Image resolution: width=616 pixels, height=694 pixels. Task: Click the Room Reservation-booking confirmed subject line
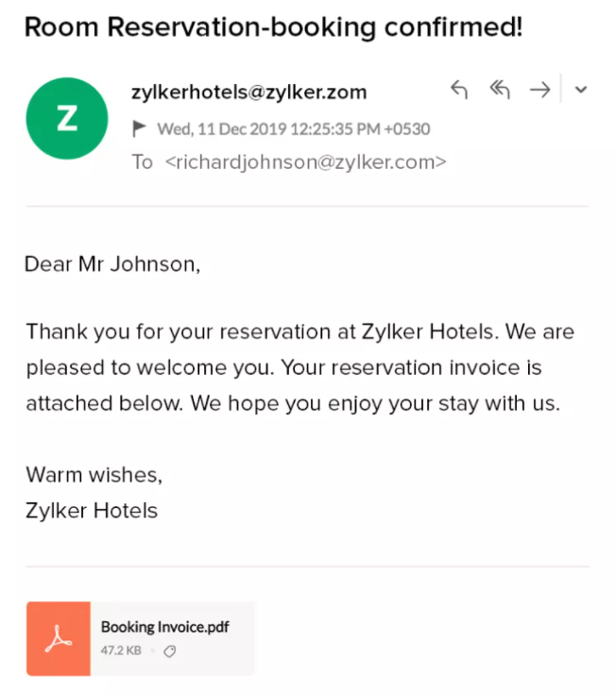coord(273,26)
